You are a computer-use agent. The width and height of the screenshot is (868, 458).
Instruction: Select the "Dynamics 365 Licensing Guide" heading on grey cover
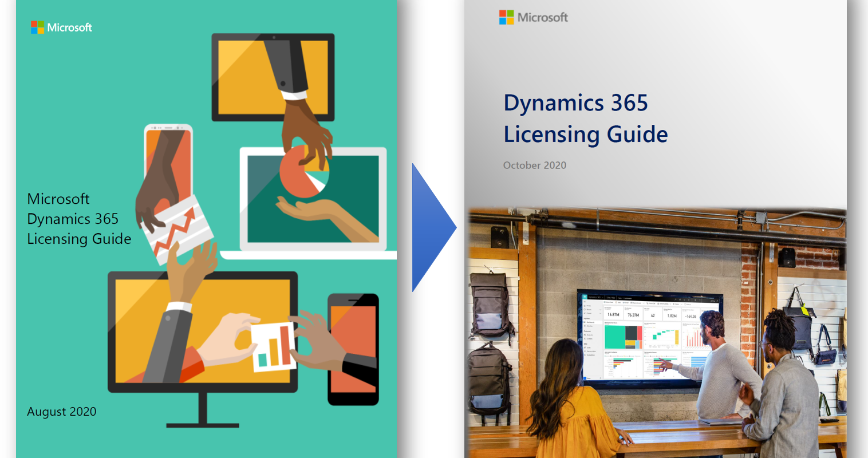586,119
